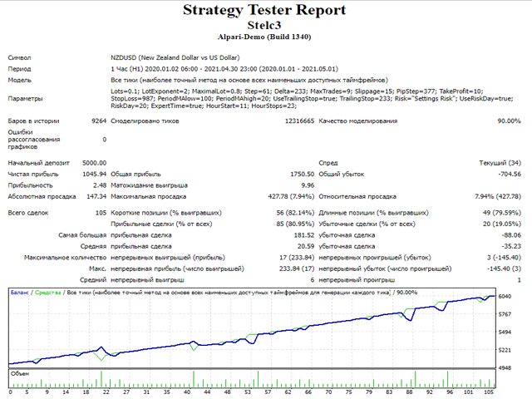
Task: Select gross profit value 1750.50
Action: pos(302,174)
